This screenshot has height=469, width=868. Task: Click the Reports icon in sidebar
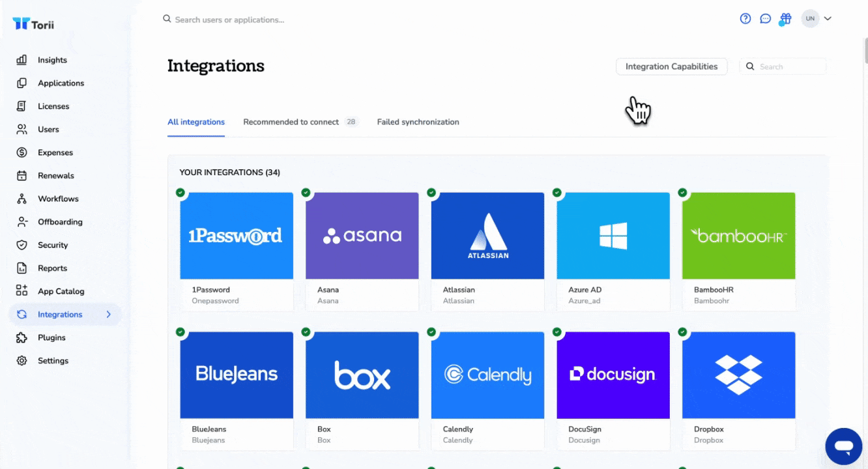pos(22,268)
